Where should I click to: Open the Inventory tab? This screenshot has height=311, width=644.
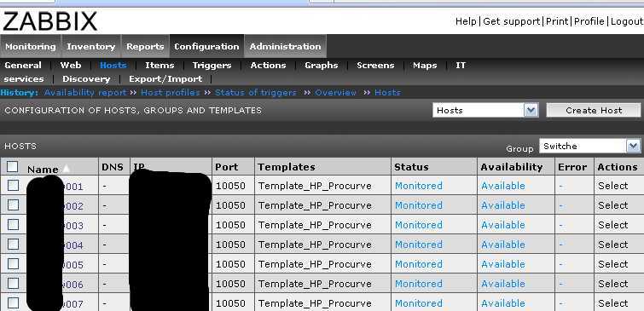click(90, 46)
